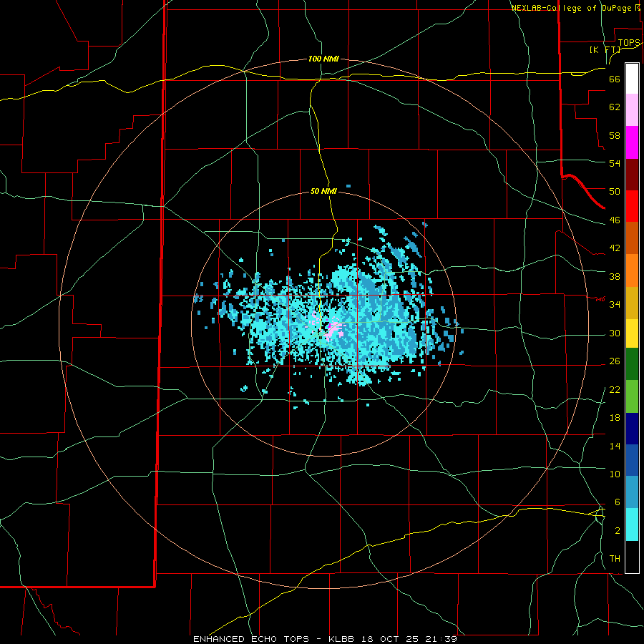Click the cyan swatch at 2

click(632, 525)
